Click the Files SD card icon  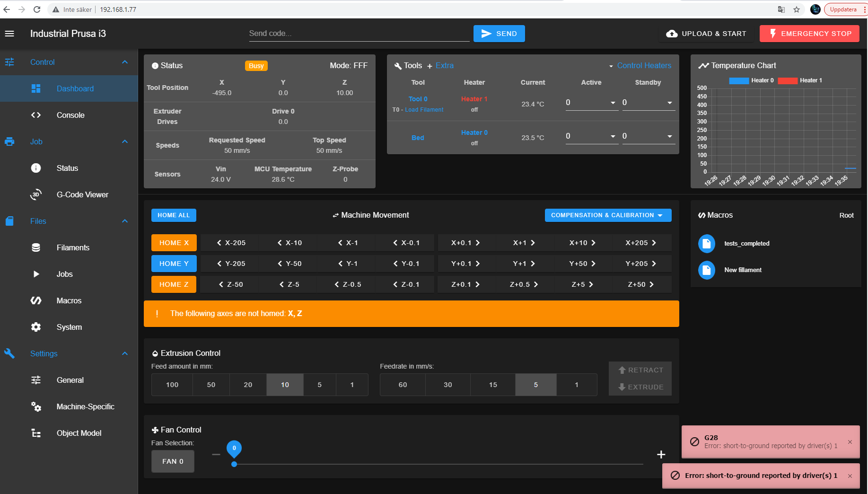click(x=9, y=221)
